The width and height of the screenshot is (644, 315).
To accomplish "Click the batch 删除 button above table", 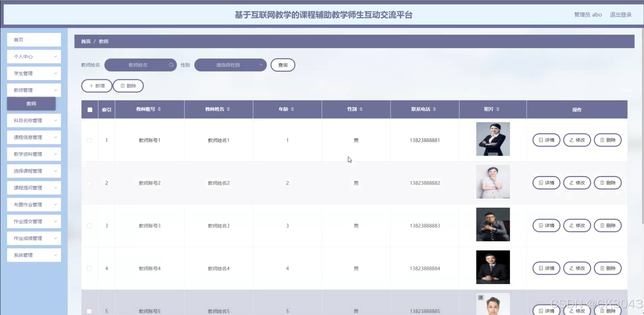I will pos(128,86).
